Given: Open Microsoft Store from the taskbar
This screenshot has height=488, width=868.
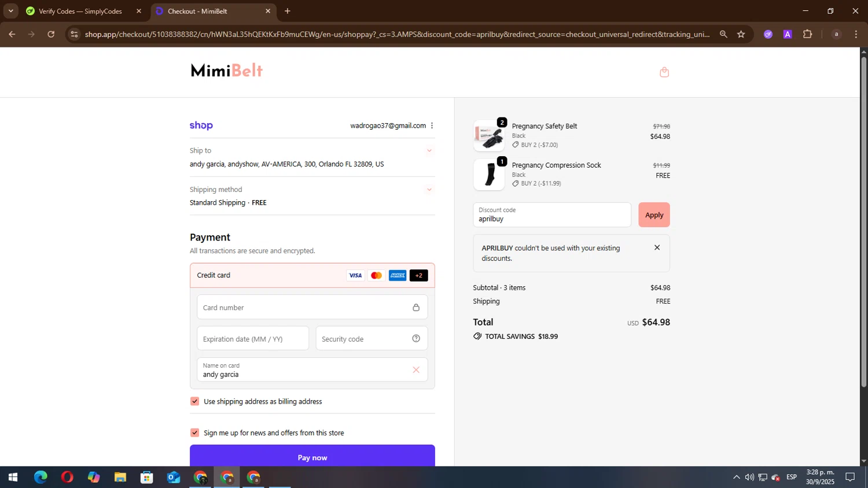Looking at the screenshot, I should [x=147, y=477].
